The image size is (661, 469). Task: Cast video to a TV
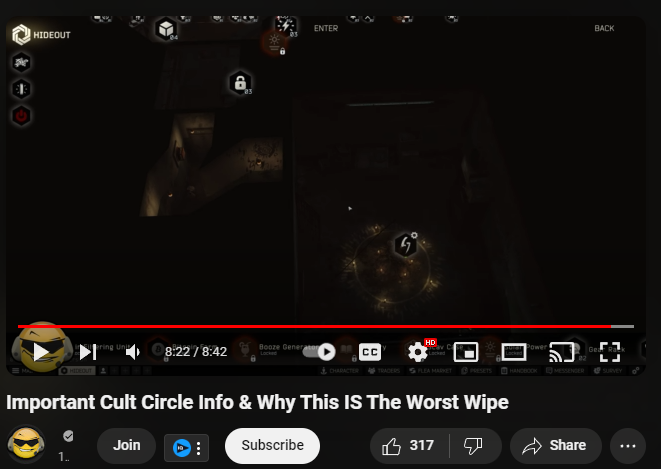point(562,352)
